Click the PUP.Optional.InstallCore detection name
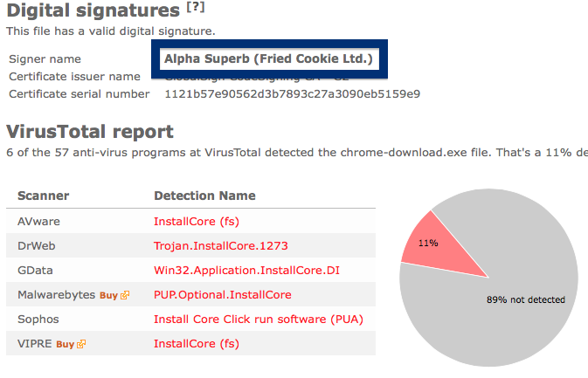The width and height of the screenshot is (588, 378). (x=223, y=295)
